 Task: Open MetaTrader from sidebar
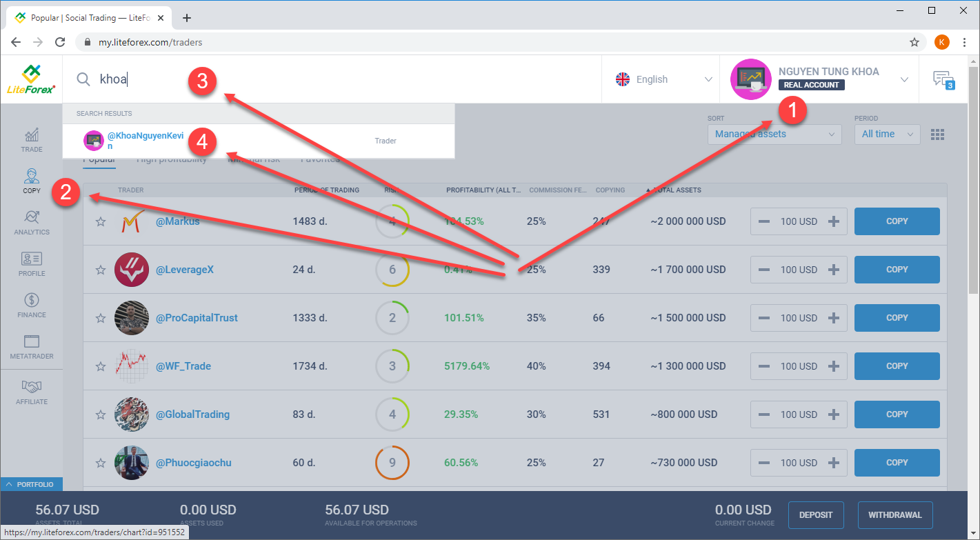[31, 346]
